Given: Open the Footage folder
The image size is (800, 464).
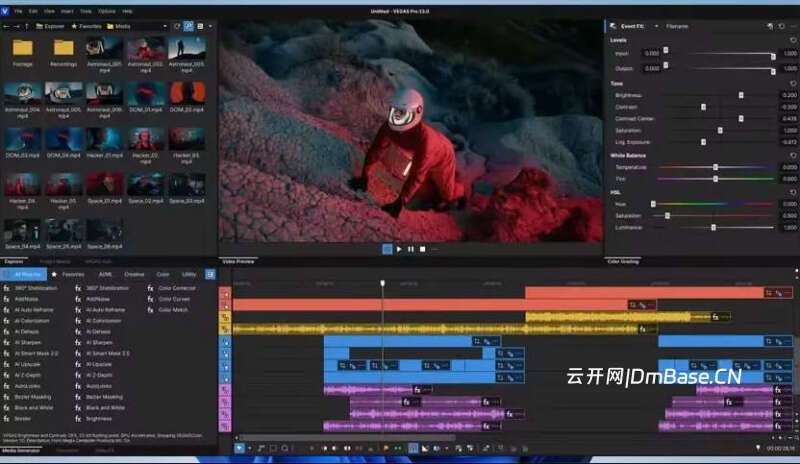Looking at the screenshot, I should pos(22,54).
